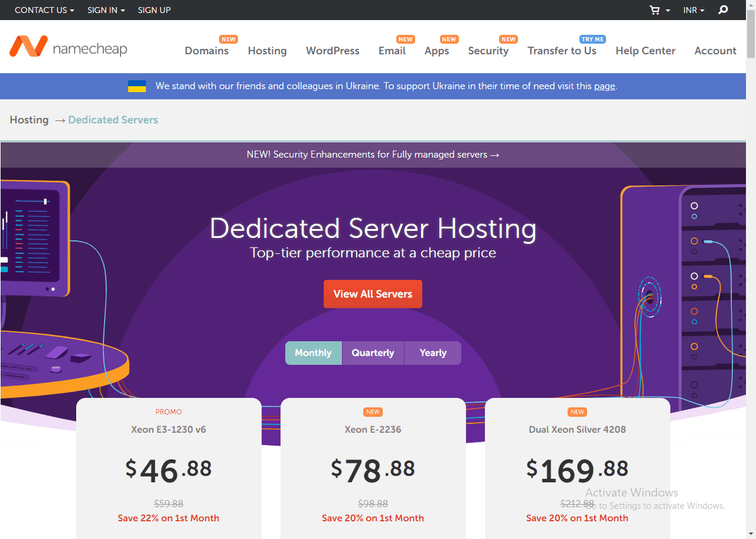
Task: Open the Email menu
Action: tap(392, 51)
